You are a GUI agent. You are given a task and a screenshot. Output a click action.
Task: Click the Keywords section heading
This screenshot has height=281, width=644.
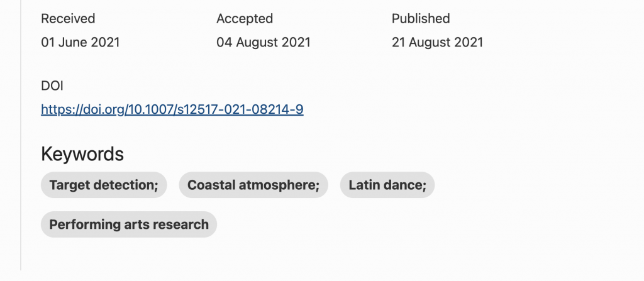click(x=82, y=154)
